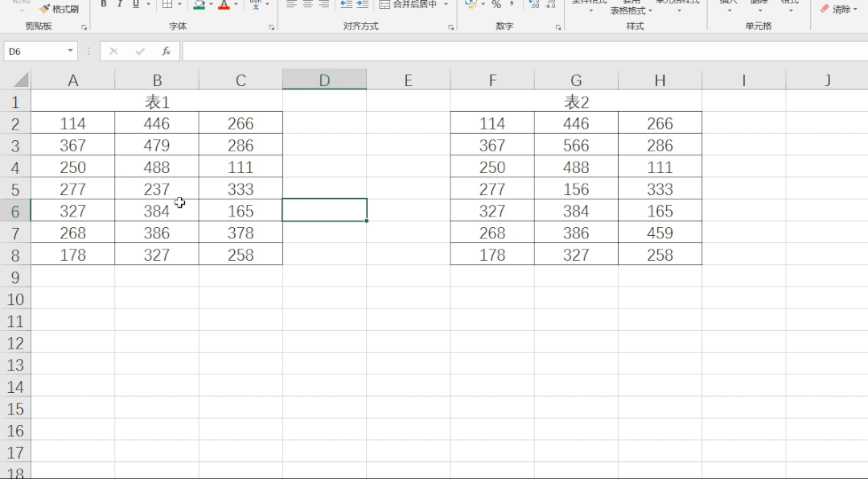Select cell containing 237
Image resolution: width=868 pixels, height=479 pixels.
(157, 189)
